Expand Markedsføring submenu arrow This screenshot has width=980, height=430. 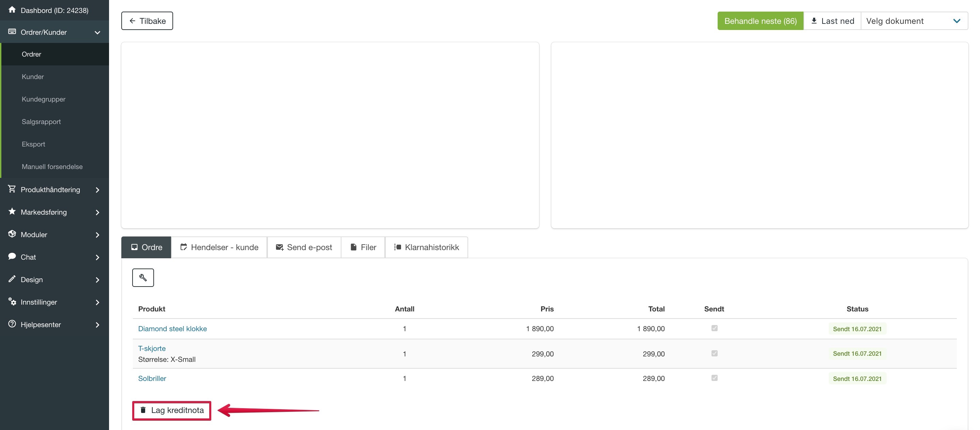(97, 212)
